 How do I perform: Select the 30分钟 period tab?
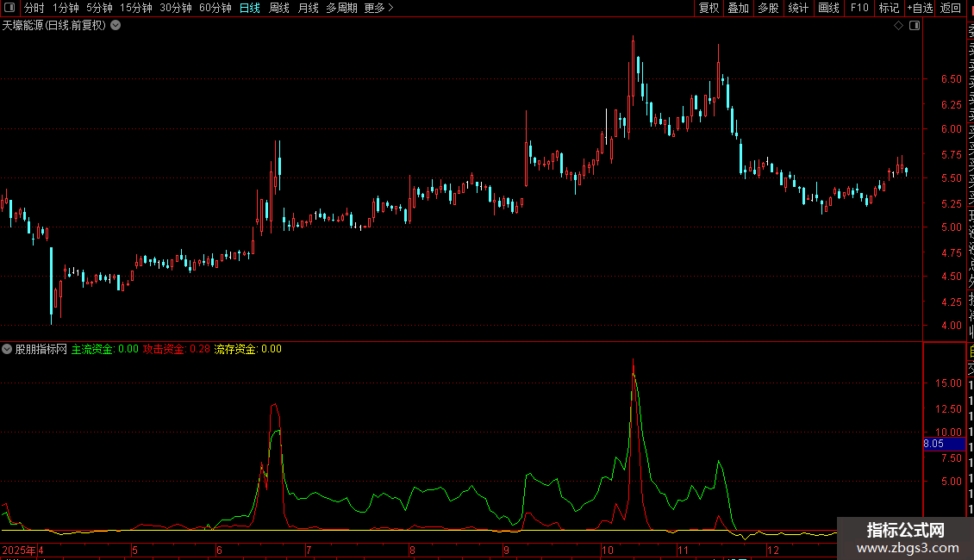tap(176, 8)
